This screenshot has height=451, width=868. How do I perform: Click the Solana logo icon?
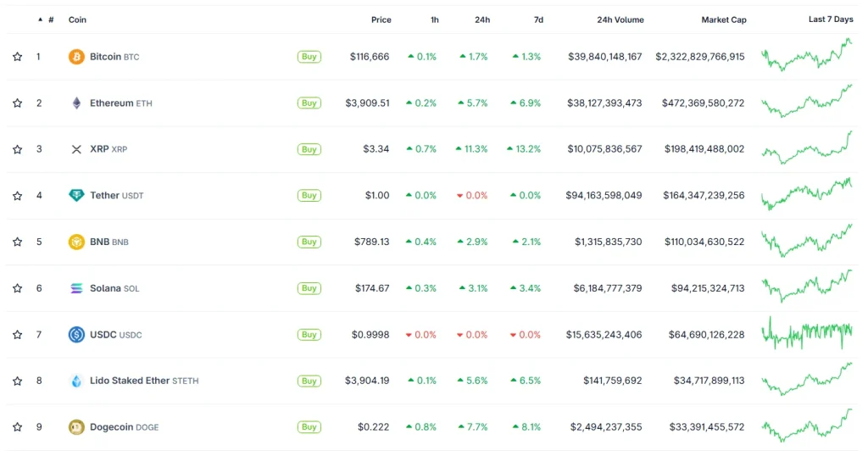[76, 288]
